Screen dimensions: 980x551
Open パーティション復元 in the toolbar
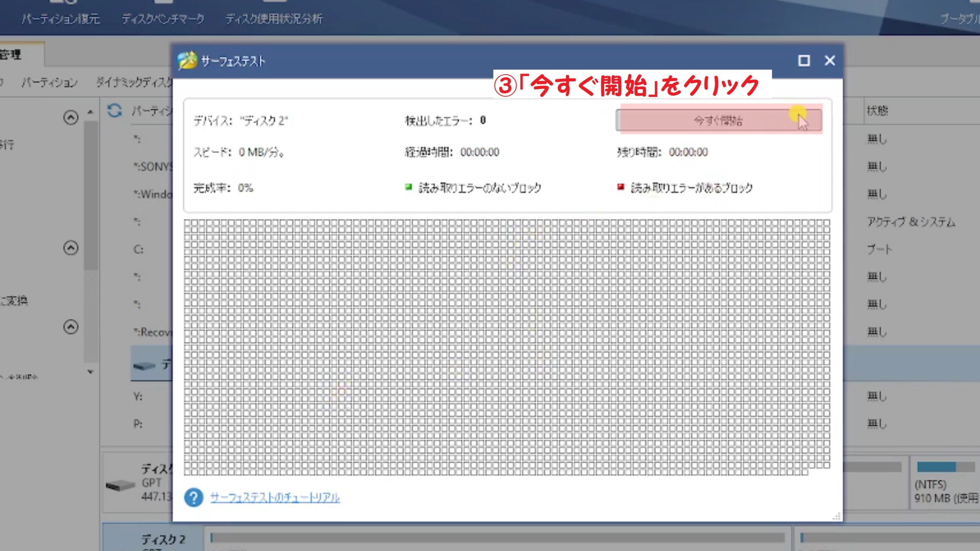coord(61,19)
